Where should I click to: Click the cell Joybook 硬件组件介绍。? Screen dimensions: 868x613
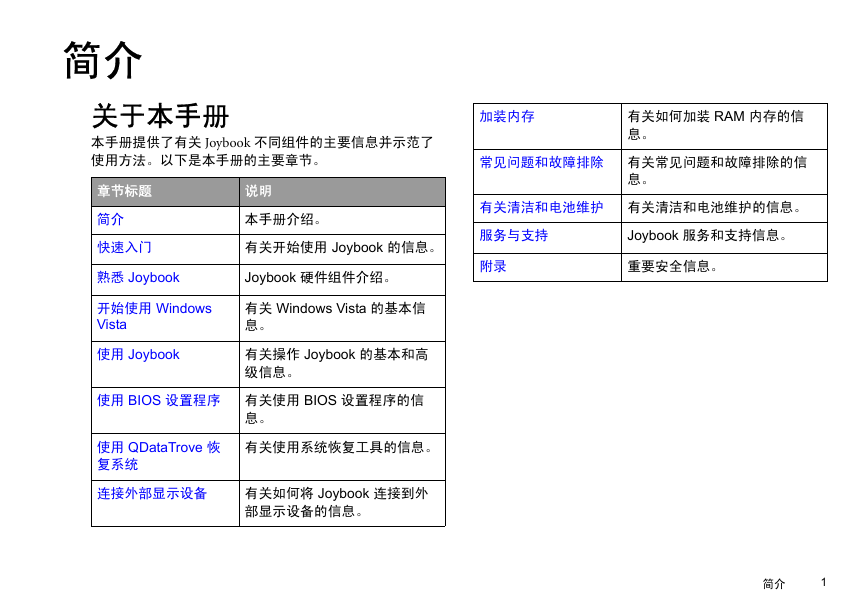coord(342,279)
